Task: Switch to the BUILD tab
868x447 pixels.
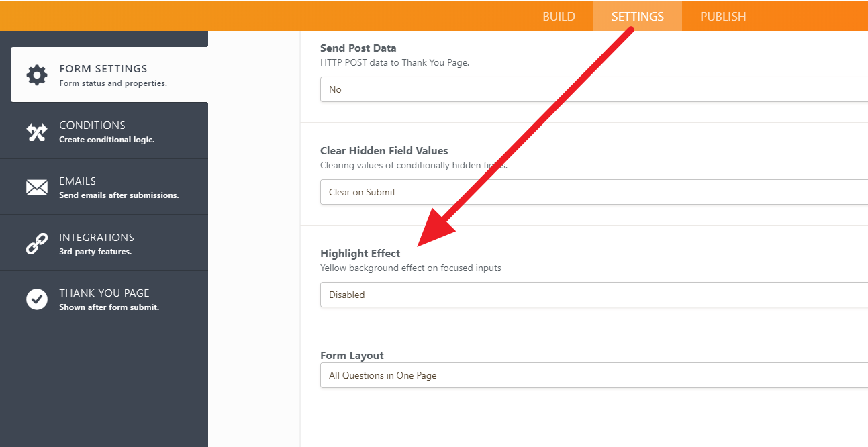Action: coord(559,15)
